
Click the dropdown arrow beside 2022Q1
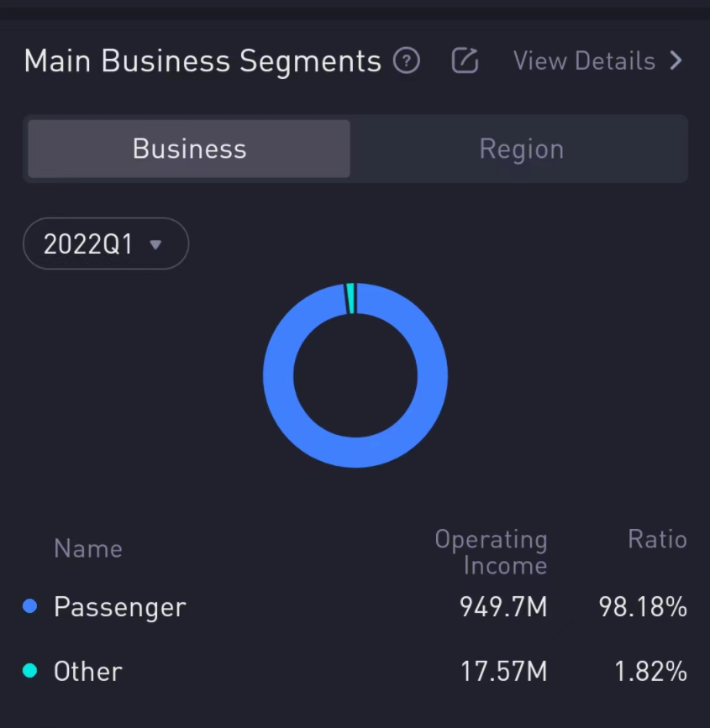tap(155, 244)
